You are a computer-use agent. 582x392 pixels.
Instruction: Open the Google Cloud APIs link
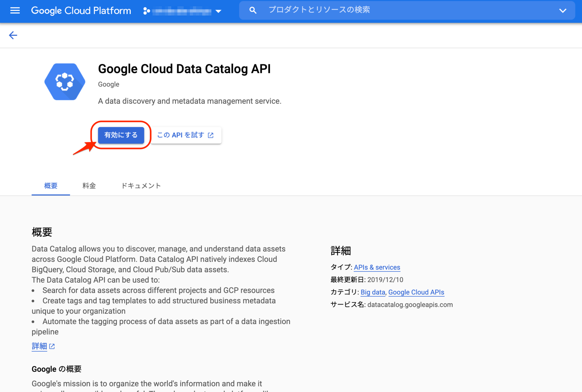coord(416,292)
